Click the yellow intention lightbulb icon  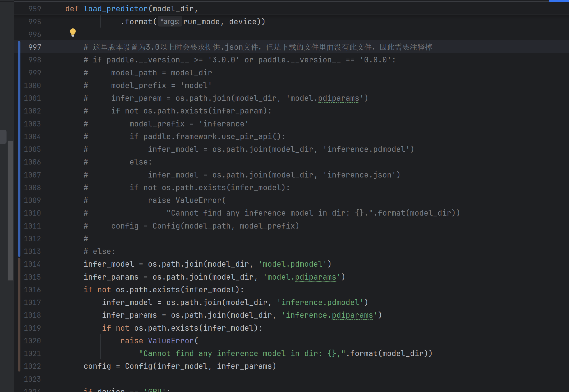[73, 32]
